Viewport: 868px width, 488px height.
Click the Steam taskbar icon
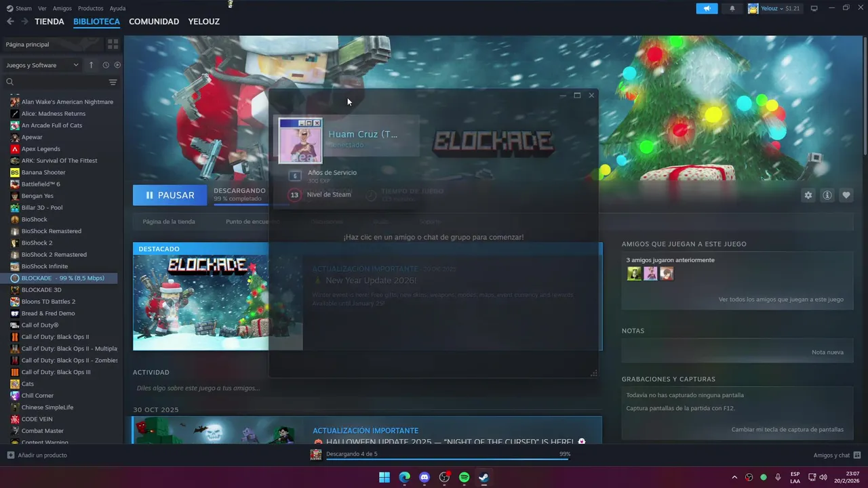click(484, 477)
